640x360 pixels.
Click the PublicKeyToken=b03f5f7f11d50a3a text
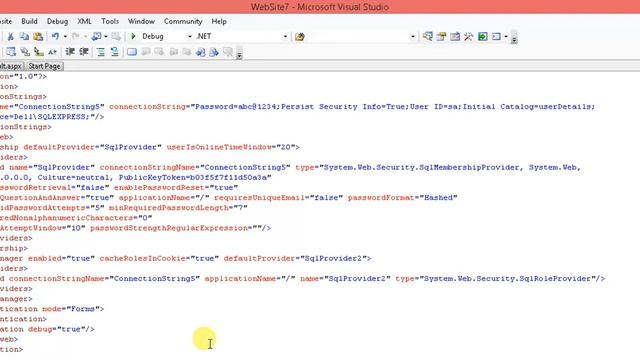click(193, 178)
